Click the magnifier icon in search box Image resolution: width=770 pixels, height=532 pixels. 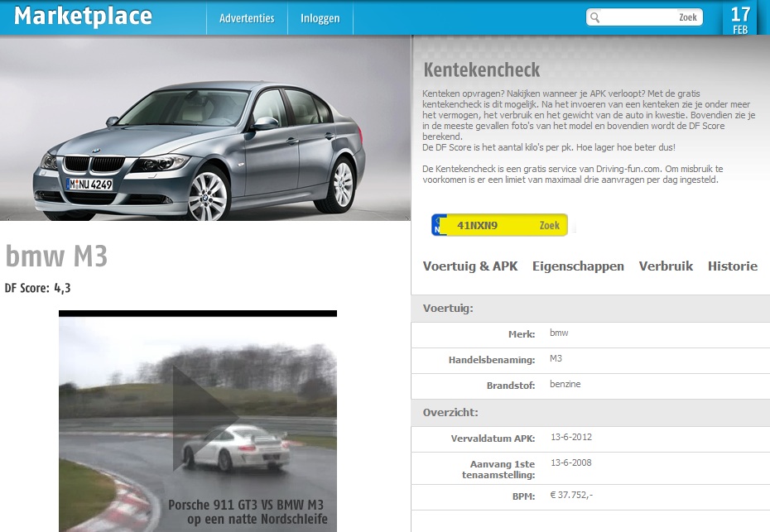tap(594, 17)
